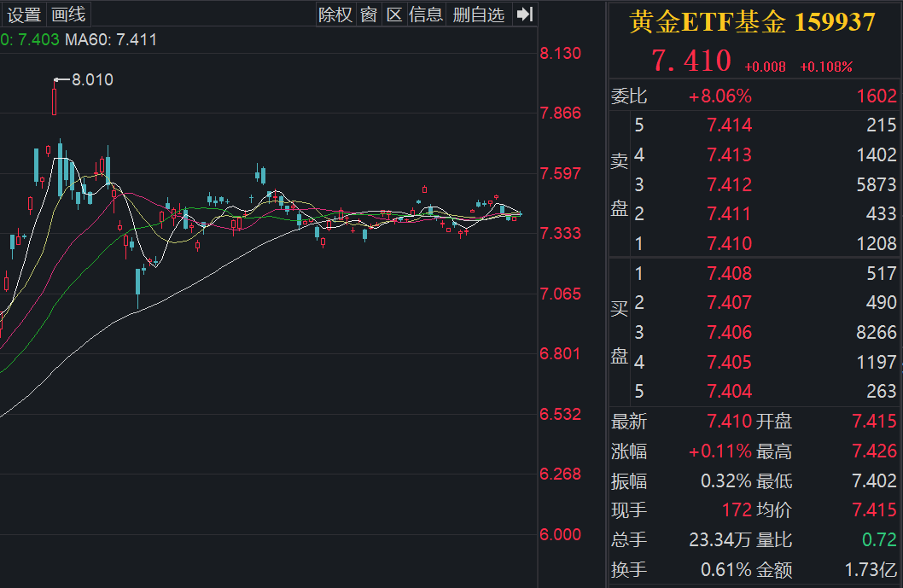
Task: Select sell level 5 price 7.414
Action: click(x=729, y=125)
